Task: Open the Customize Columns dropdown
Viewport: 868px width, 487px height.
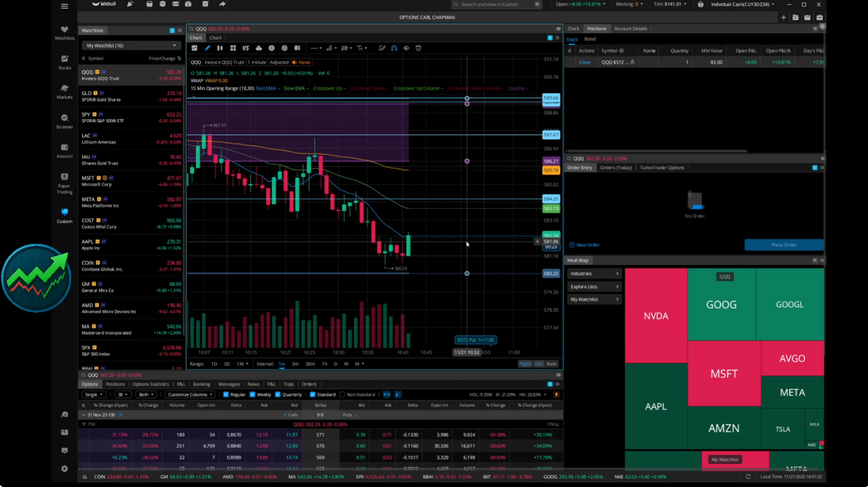Action: (x=190, y=394)
